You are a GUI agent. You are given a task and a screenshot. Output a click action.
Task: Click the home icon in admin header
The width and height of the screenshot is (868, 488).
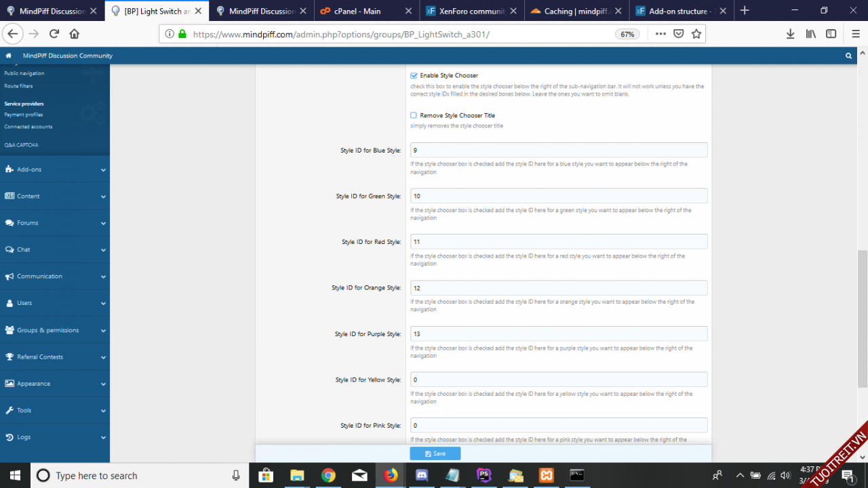[x=8, y=56]
